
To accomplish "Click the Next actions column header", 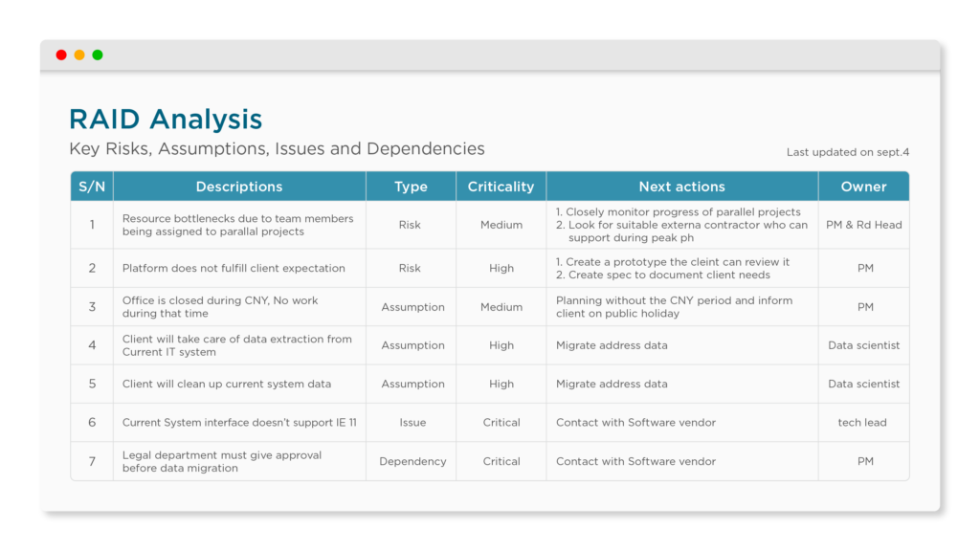I will (681, 187).
